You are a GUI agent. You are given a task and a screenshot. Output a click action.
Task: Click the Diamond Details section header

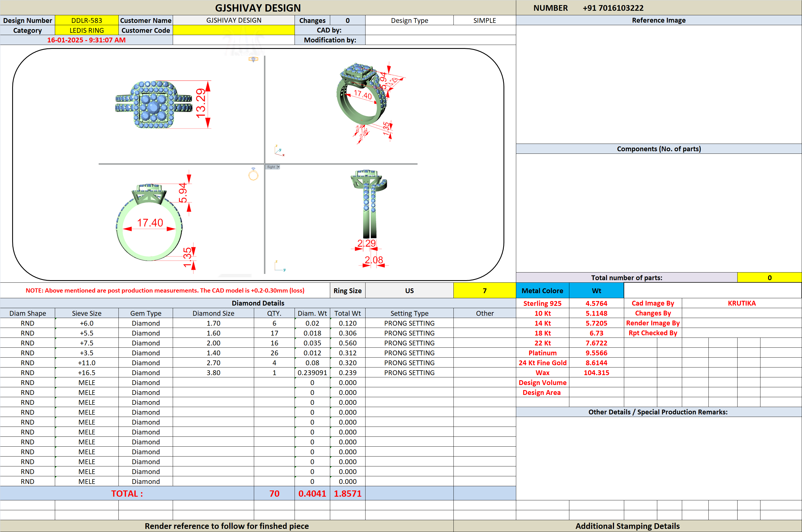tap(258, 303)
